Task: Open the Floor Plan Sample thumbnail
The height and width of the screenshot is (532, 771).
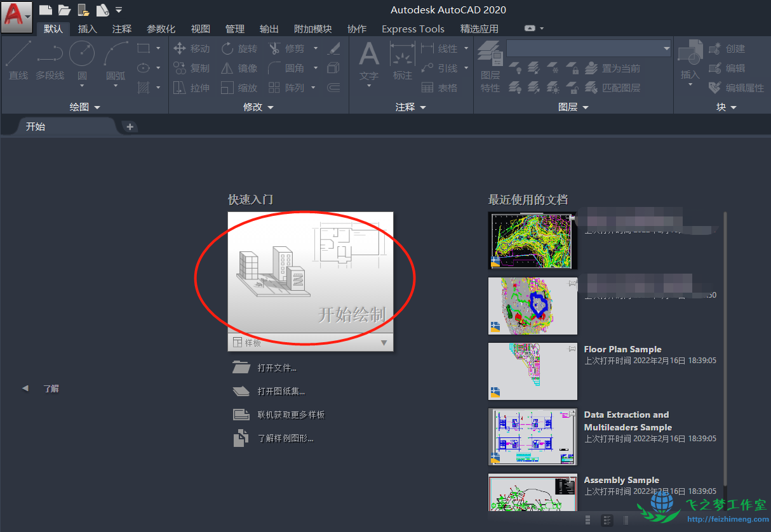Action: tap(533, 371)
